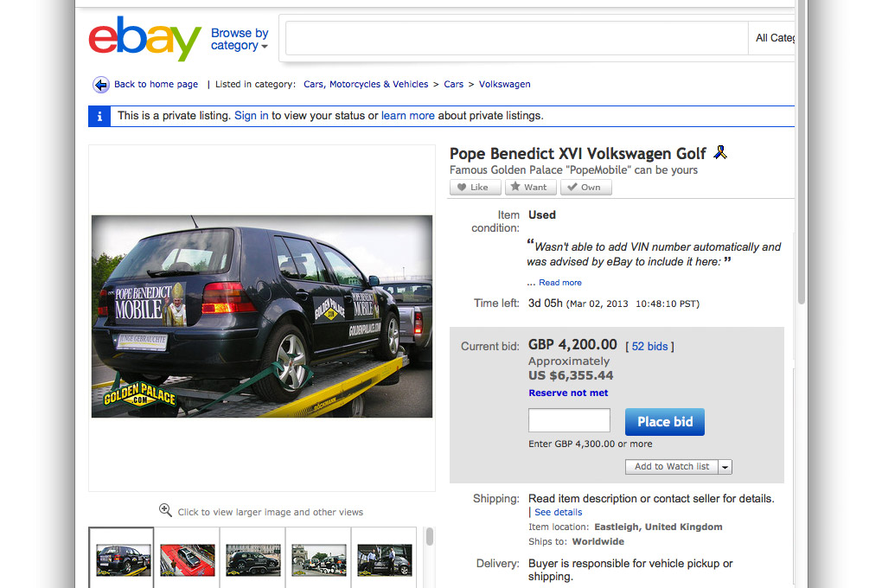Screen dimensions: 882x588
Task: Click the Read more link
Action: [560, 283]
